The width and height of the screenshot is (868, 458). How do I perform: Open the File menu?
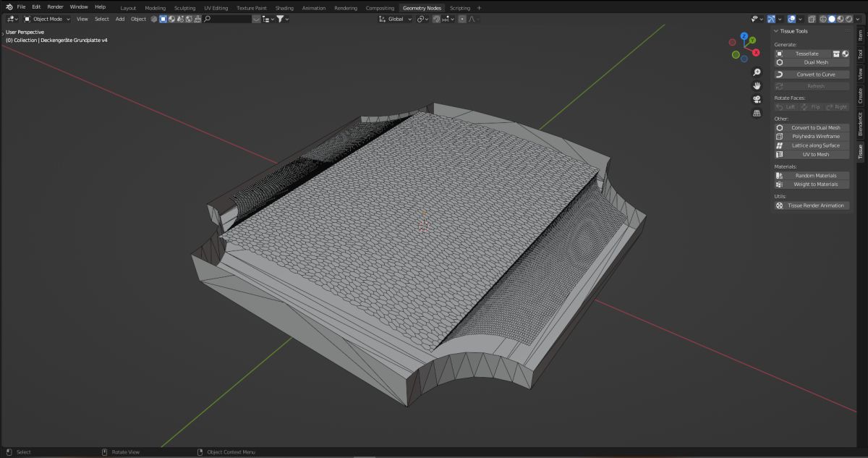coord(21,7)
